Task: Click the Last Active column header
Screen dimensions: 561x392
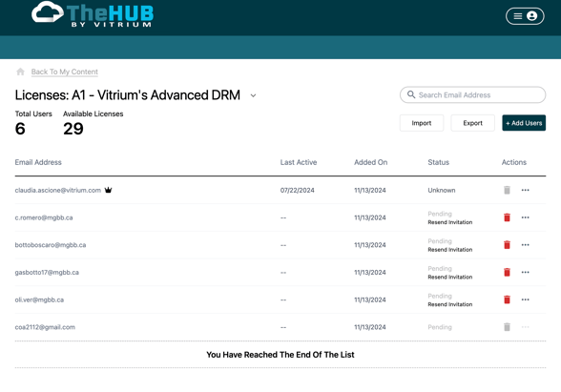Action: click(299, 162)
